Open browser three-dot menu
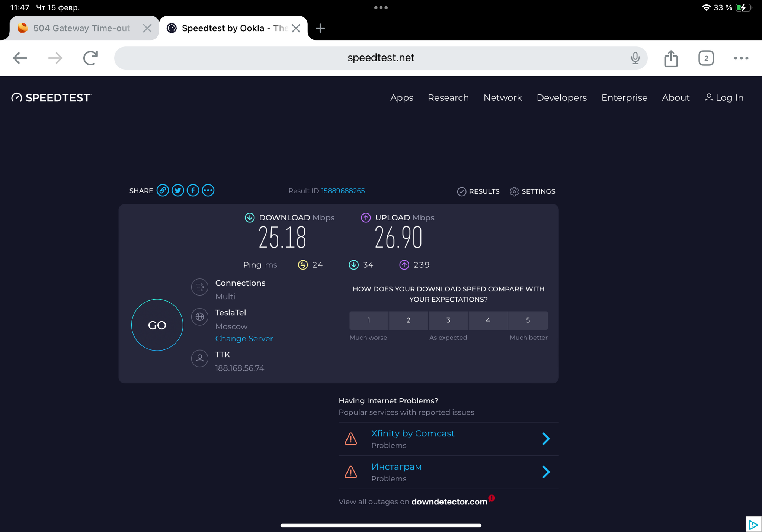 point(741,58)
